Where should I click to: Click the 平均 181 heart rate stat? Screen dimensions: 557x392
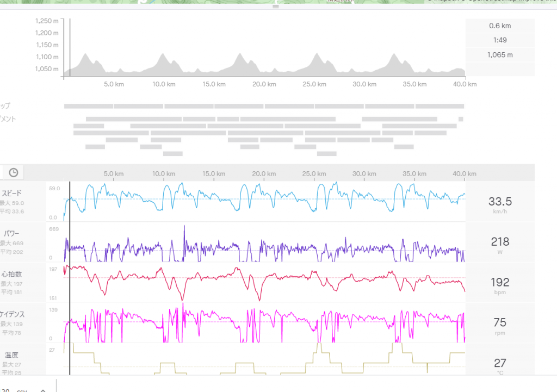[x=12, y=292]
